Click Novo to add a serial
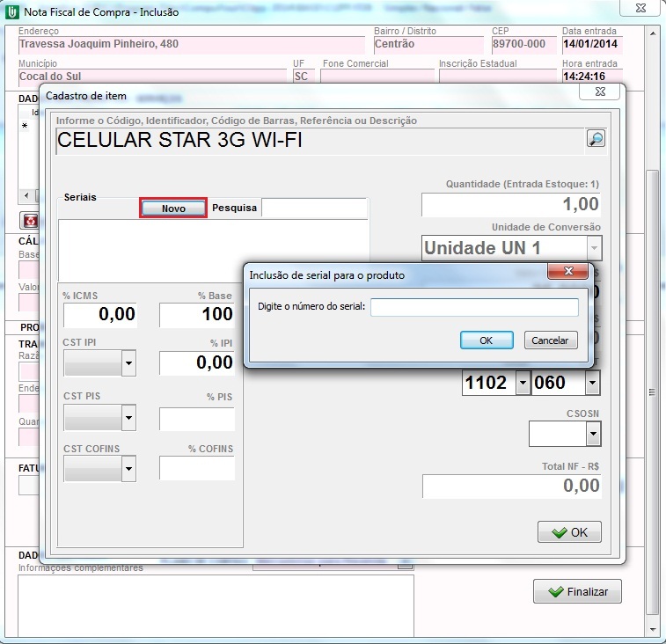The width and height of the screenshot is (666, 644). [173, 209]
